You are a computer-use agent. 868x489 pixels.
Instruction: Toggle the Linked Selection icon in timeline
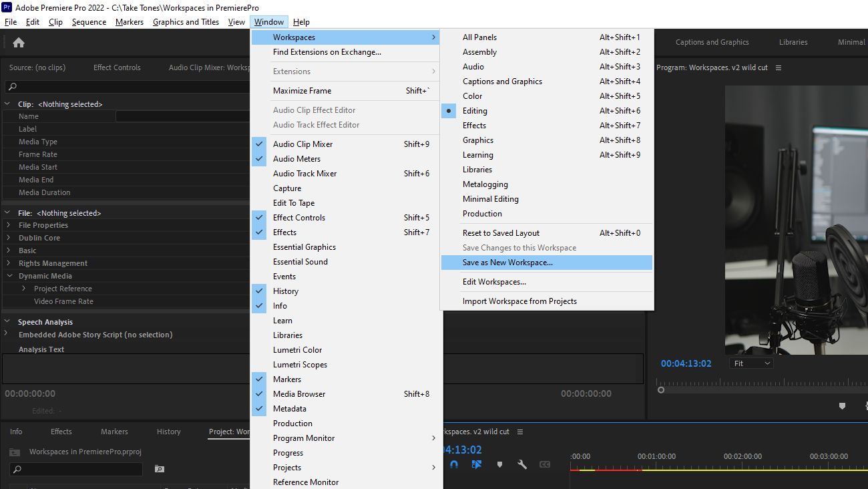(x=477, y=464)
